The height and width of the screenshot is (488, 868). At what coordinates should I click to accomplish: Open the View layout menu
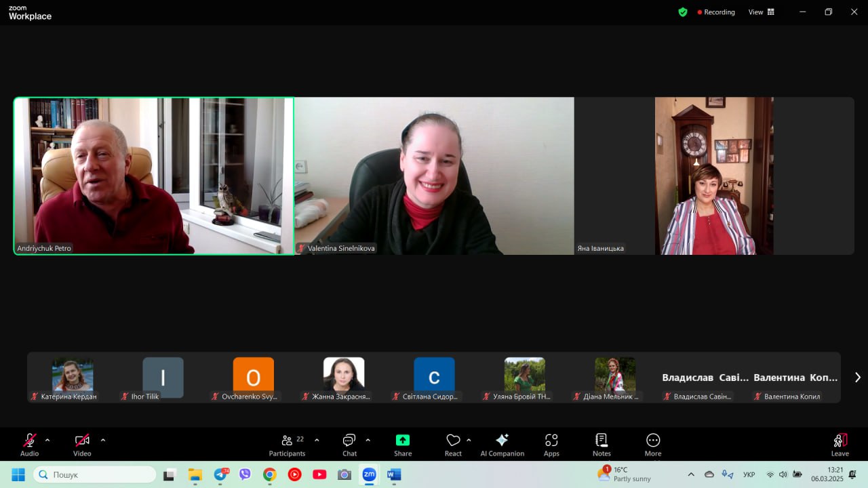point(761,12)
